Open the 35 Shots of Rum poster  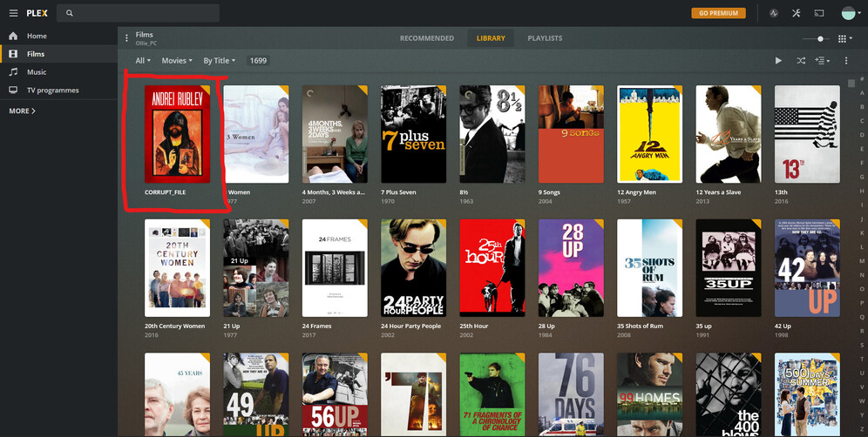coord(650,268)
